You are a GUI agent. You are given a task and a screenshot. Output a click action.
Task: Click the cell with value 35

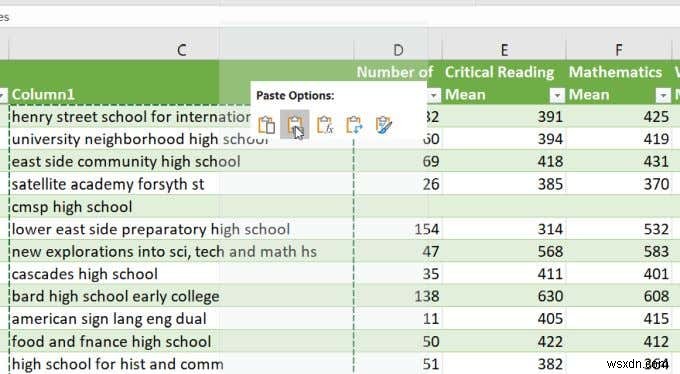(398, 274)
